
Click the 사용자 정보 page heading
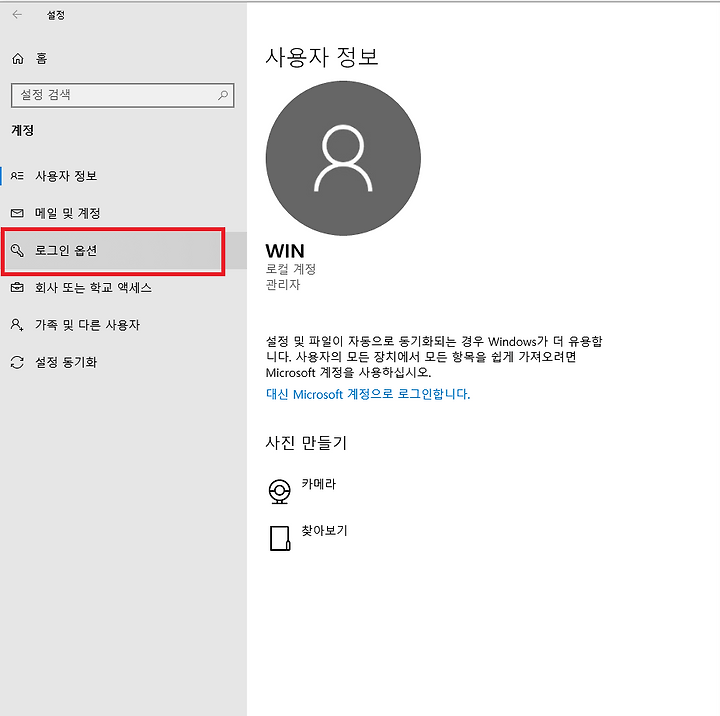[x=322, y=57]
